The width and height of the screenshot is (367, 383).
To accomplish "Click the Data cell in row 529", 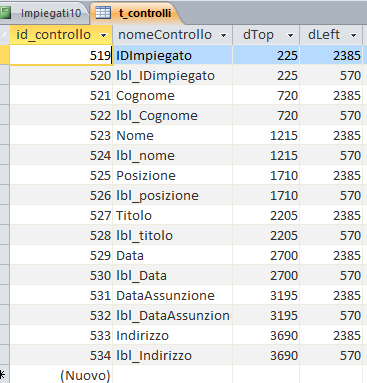I will (x=173, y=255).
